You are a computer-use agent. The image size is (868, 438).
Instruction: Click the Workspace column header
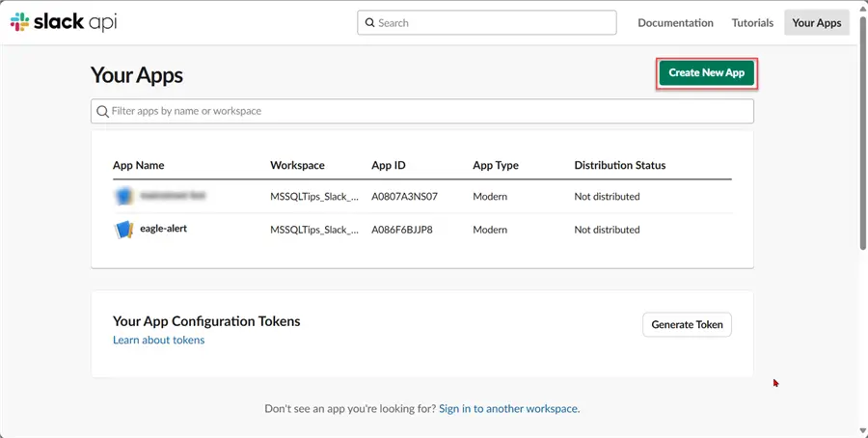(297, 165)
